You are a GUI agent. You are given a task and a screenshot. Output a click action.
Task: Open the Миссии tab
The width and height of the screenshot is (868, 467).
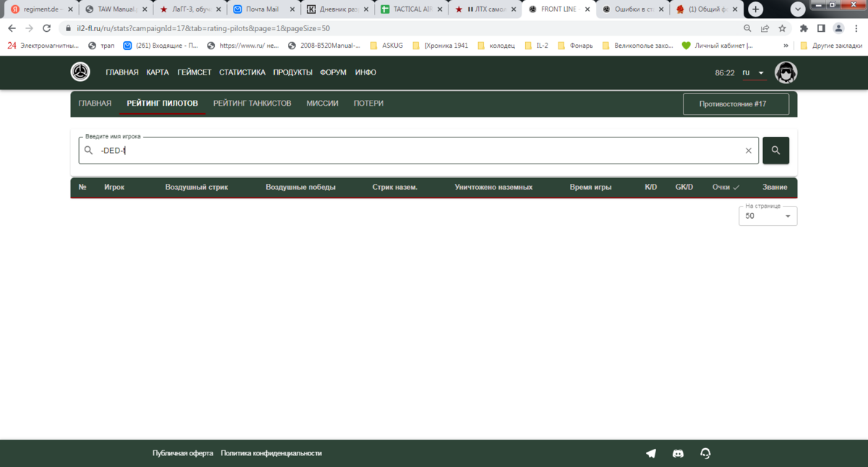click(x=322, y=104)
